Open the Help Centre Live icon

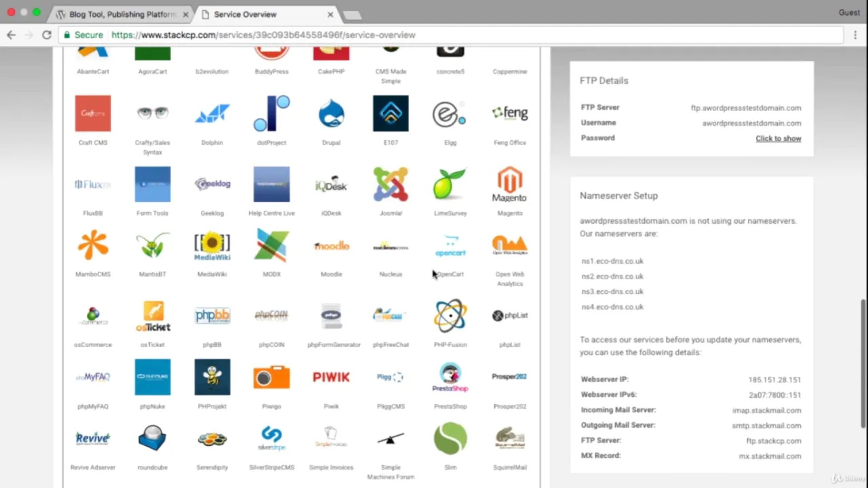click(272, 184)
